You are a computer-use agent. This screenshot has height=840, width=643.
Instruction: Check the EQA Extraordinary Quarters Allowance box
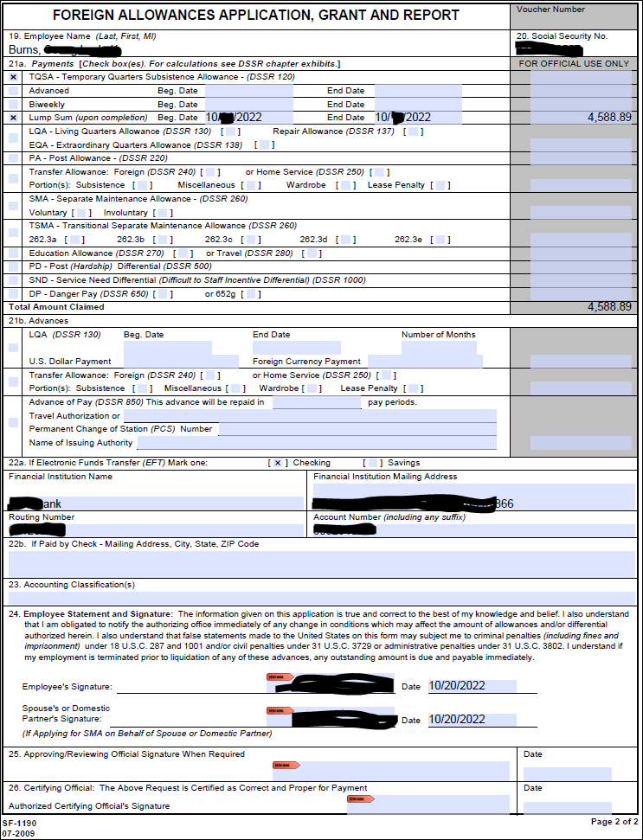[x=264, y=145]
